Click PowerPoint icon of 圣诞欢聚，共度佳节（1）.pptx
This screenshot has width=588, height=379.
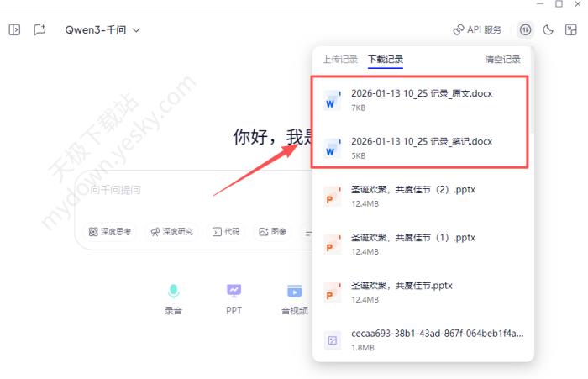333,244
